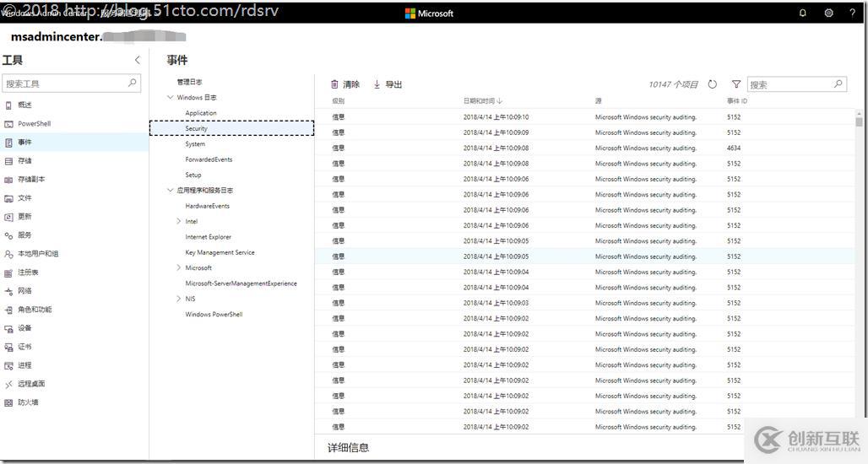The image size is (868, 464).
Task: Click the 10147 个项目 item count
Action: 673,84
